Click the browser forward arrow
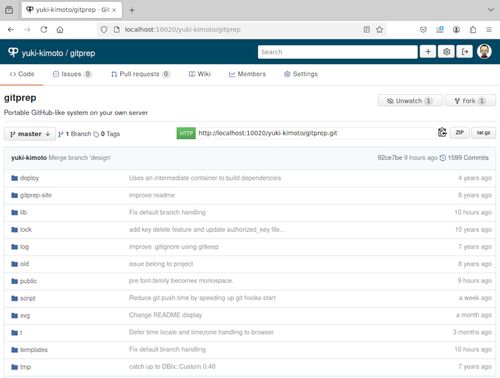 coord(27,30)
